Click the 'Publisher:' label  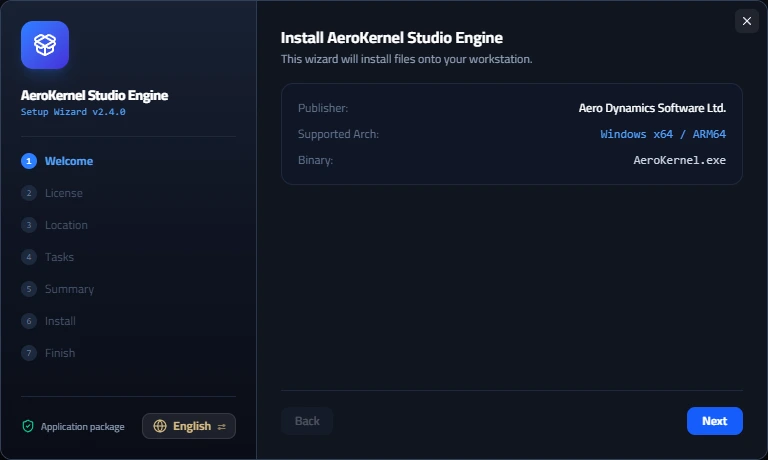[x=323, y=108]
